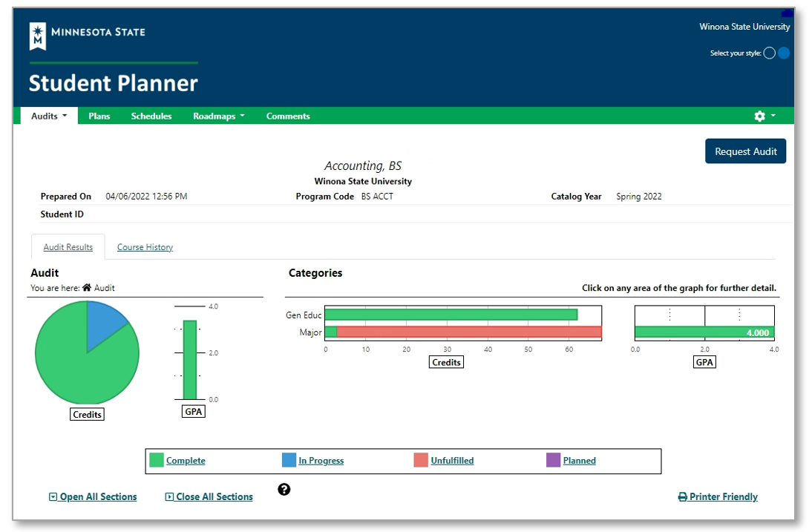Select the white style option

[x=769, y=53]
